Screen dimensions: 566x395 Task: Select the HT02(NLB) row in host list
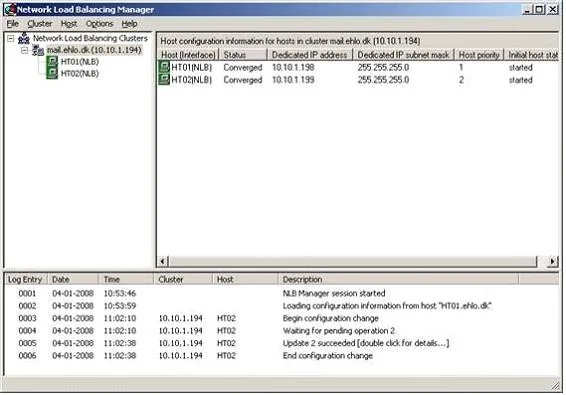pos(358,80)
